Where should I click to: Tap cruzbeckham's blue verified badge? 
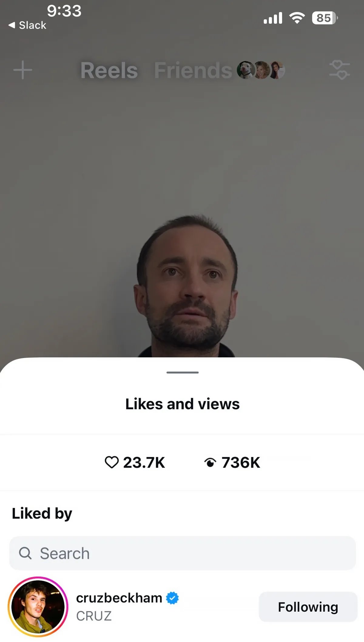(172, 598)
